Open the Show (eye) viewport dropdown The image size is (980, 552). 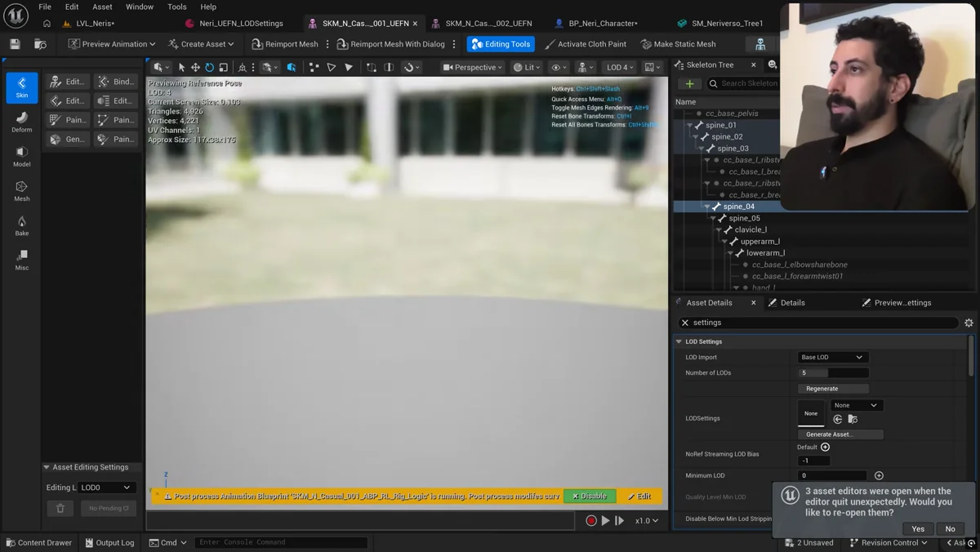(x=559, y=67)
